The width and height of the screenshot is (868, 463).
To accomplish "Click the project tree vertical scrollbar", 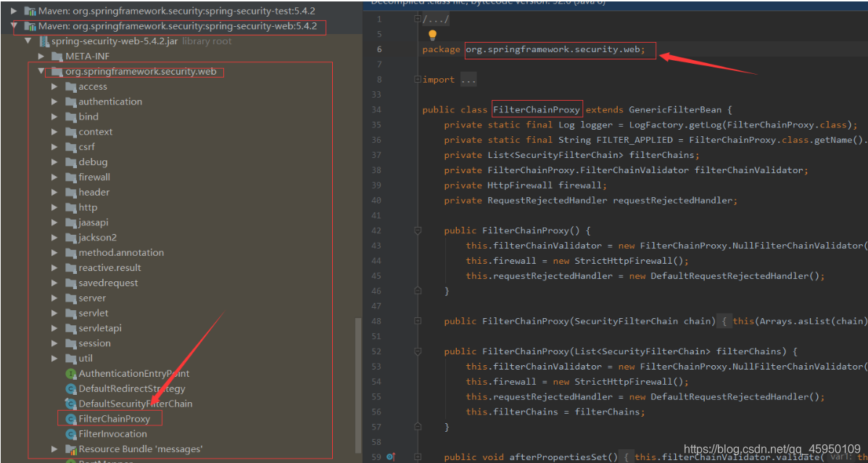I will (x=357, y=387).
